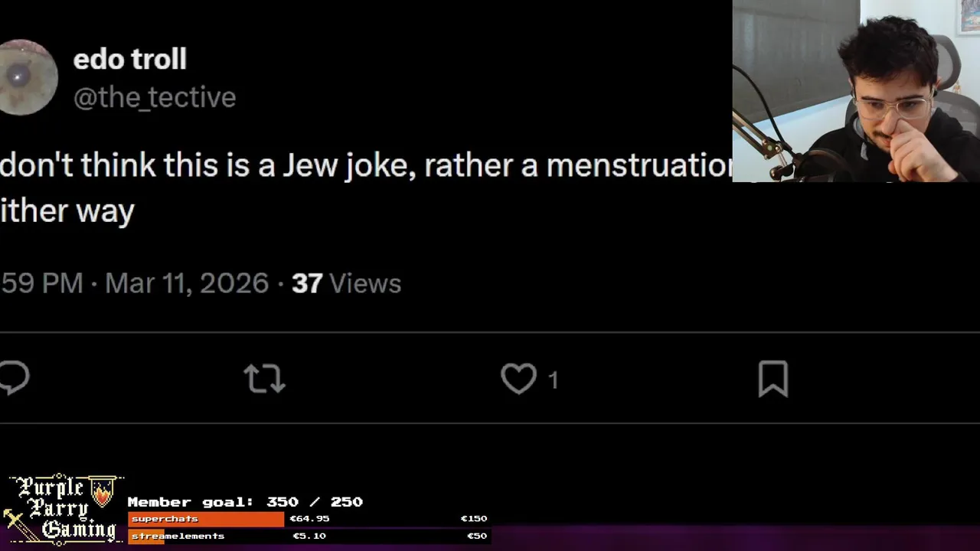Image resolution: width=980 pixels, height=551 pixels.
Task: Open the "edo troll" display name link
Action: pyautogui.click(x=129, y=59)
